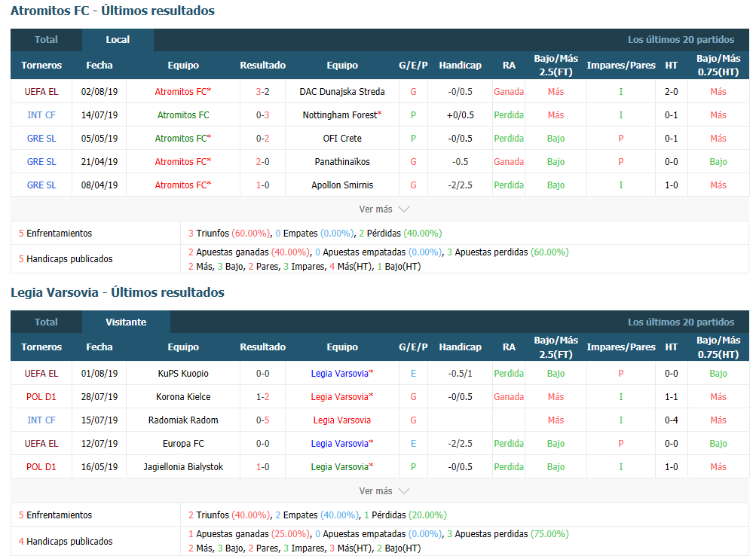Select the Visitante tab for Legia Varsovia

pyautogui.click(x=126, y=322)
